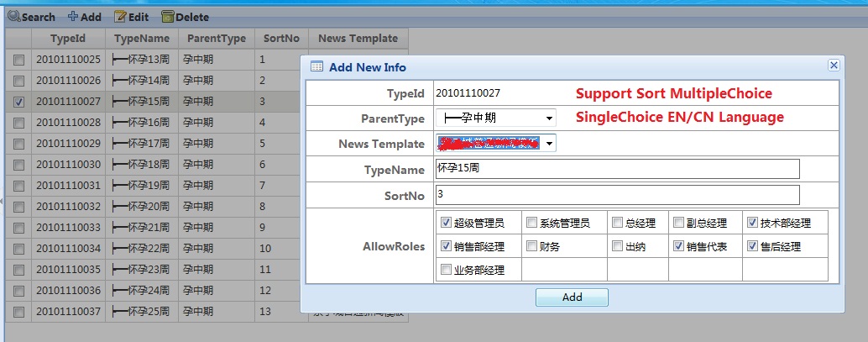Click the TypeId value 20101110027 in dialog
868x342 pixels.
click(x=468, y=93)
